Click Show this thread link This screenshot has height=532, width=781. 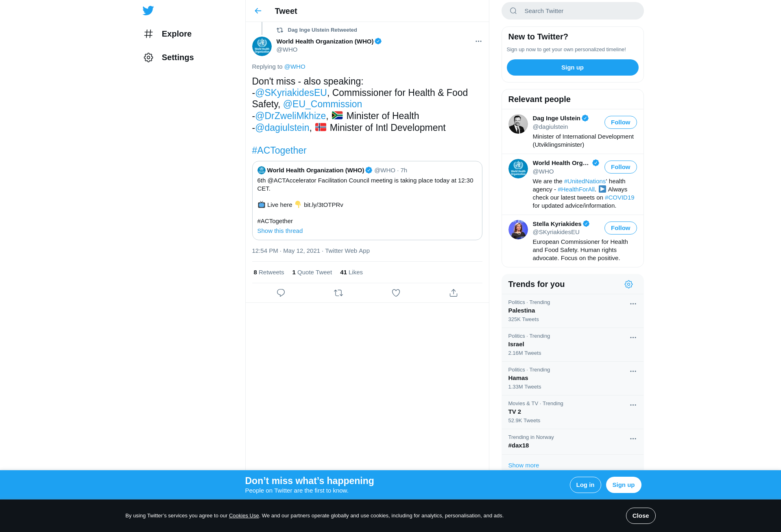coord(280,231)
